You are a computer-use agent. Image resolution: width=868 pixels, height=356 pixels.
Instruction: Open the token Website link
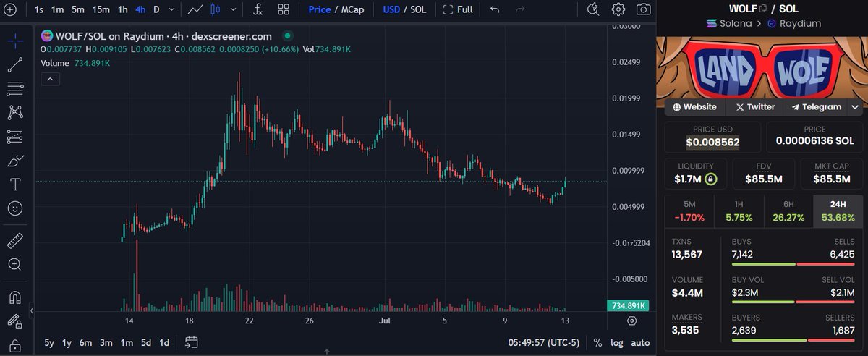(x=694, y=107)
